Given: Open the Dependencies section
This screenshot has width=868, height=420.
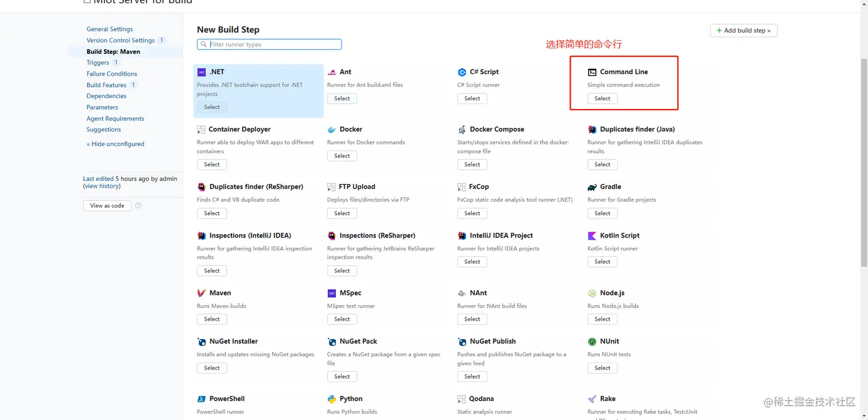Looking at the screenshot, I should click(106, 96).
